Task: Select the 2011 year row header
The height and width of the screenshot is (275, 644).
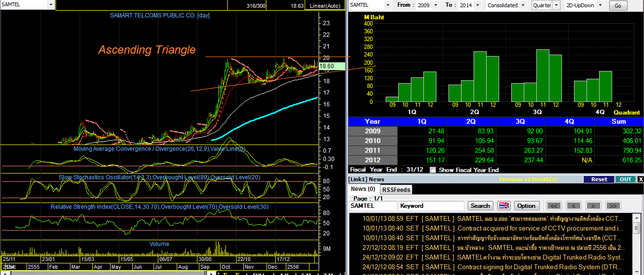Action: pos(373,150)
